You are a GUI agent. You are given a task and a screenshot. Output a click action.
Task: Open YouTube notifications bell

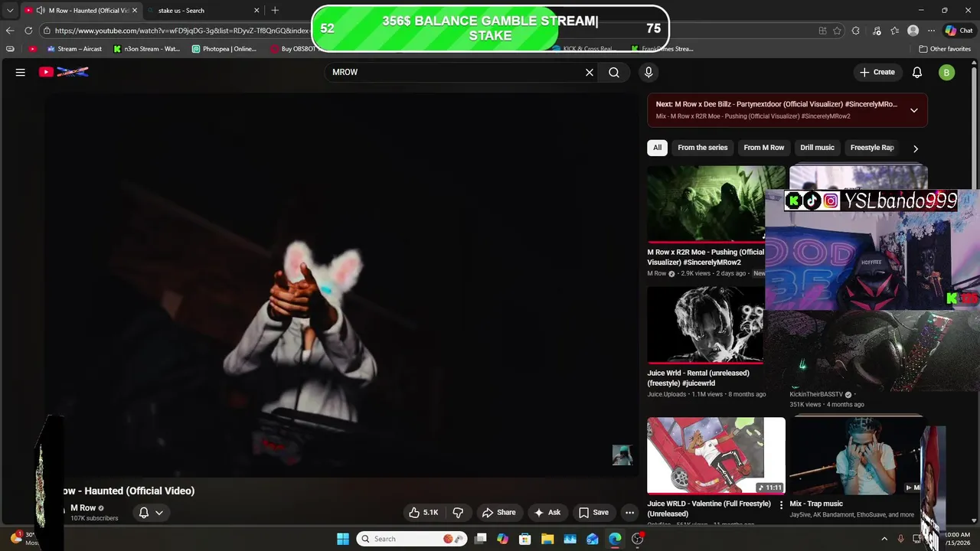click(x=917, y=72)
